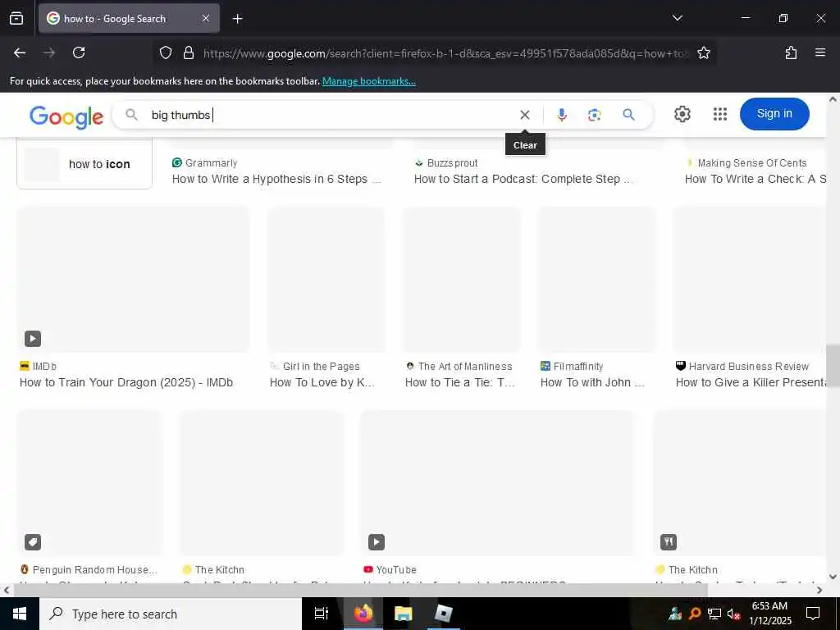Click the horizontal scrollbar right arrow
The width and height of the screenshot is (840, 630).
point(819,591)
